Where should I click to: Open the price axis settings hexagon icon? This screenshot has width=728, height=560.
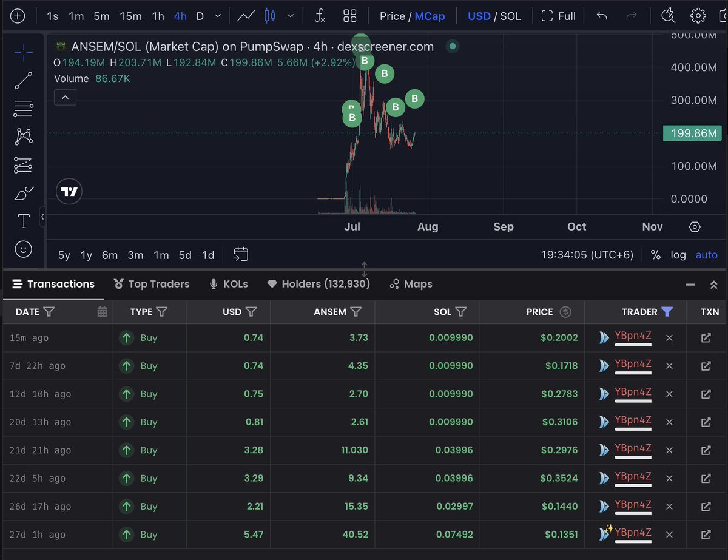click(695, 227)
